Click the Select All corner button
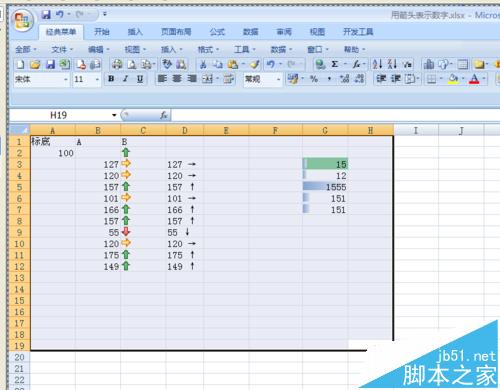This screenshot has width=500, height=390. (20, 130)
